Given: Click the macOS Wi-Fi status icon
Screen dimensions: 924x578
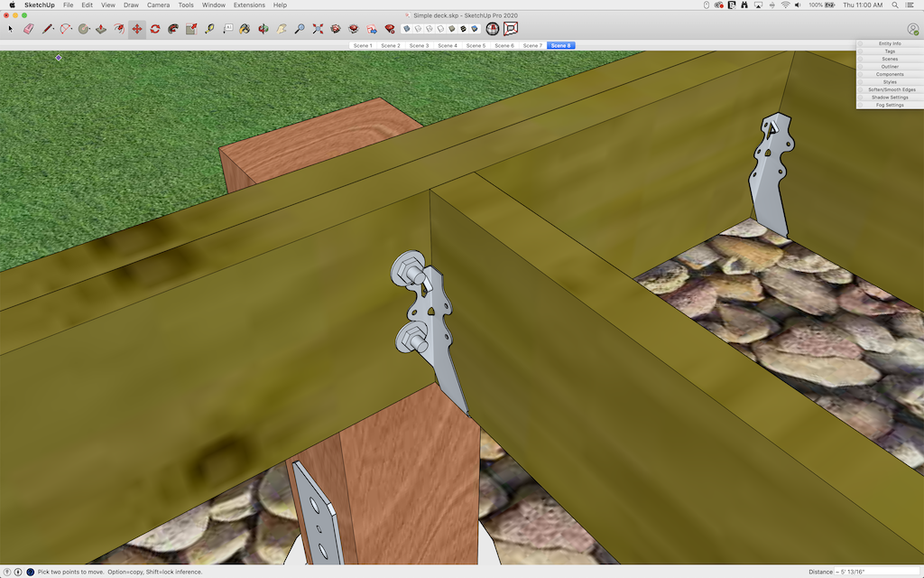Looking at the screenshot, I should [x=785, y=5].
